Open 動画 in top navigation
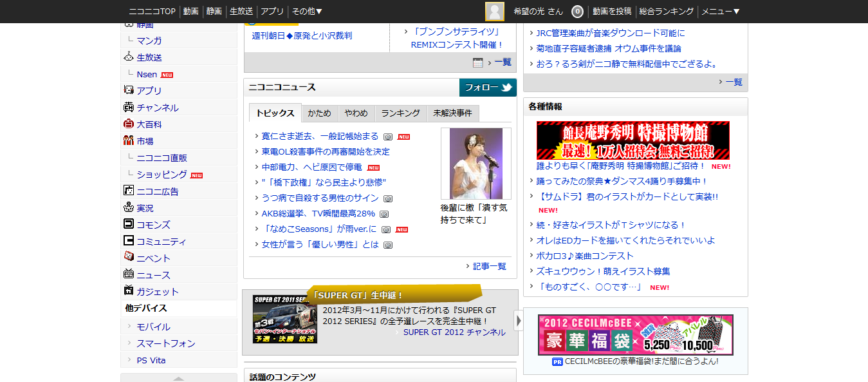Screen dimensions: 868x382 [190, 12]
